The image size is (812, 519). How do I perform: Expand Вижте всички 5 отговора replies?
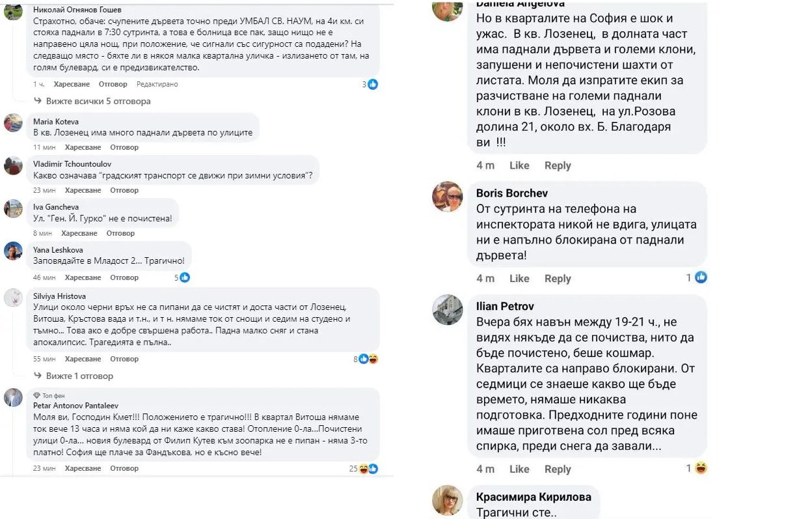point(98,101)
